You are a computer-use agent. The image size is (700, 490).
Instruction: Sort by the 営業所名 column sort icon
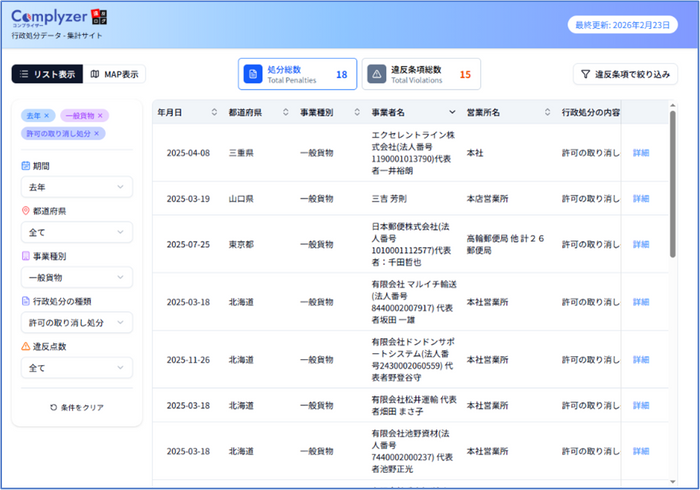point(547,113)
